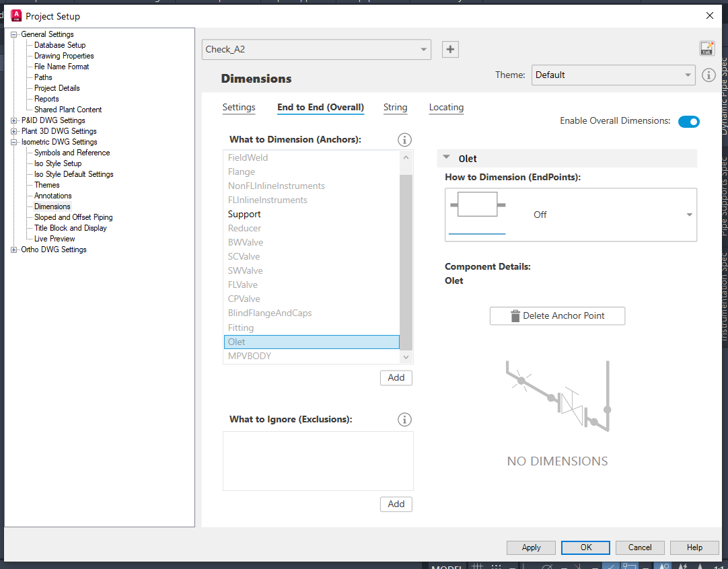Select Dimensions tree item
The width and height of the screenshot is (728, 569).
52,206
